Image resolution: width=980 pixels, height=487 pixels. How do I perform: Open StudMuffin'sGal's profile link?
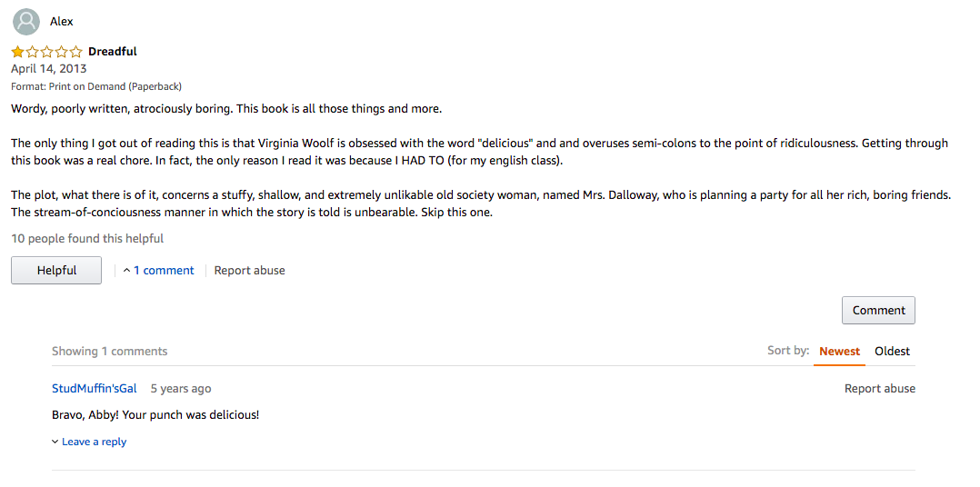click(x=95, y=388)
